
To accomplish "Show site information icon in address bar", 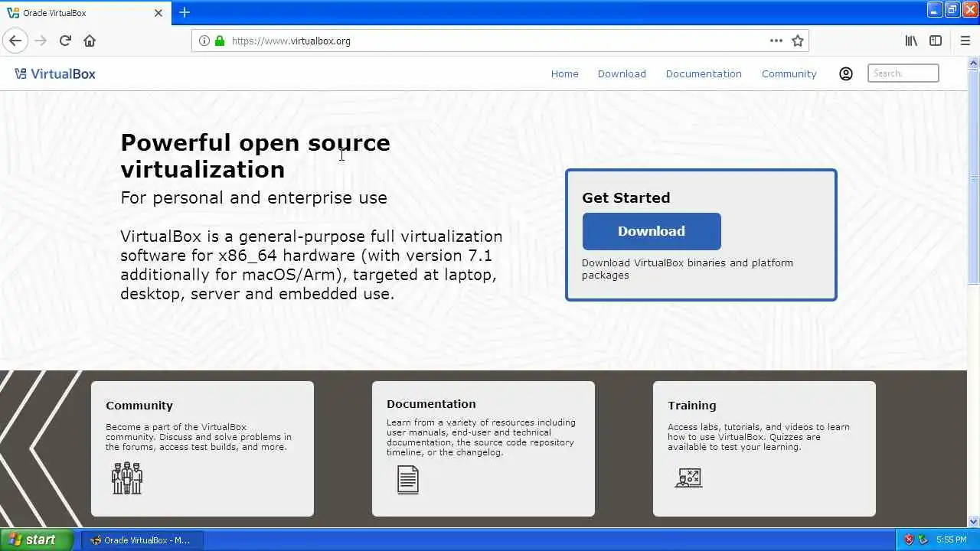I will click(204, 41).
